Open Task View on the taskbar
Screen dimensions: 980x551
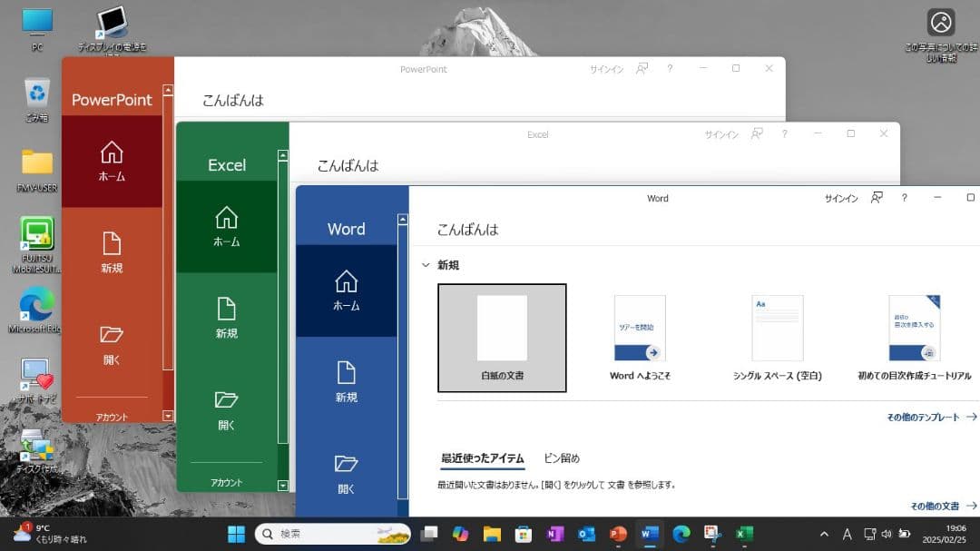pyautogui.click(x=428, y=534)
